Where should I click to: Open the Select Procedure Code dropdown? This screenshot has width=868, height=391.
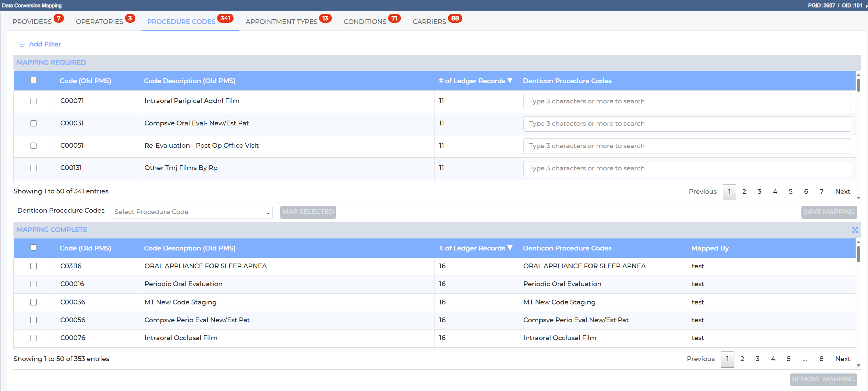[192, 212]
